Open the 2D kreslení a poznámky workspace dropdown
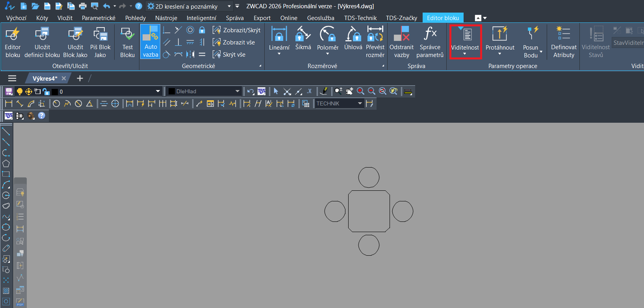 click(x=229, y=6)
